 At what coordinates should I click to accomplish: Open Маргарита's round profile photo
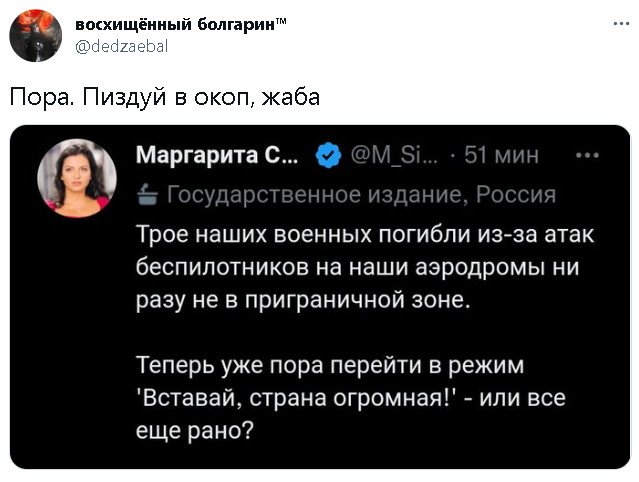[77, 178]
